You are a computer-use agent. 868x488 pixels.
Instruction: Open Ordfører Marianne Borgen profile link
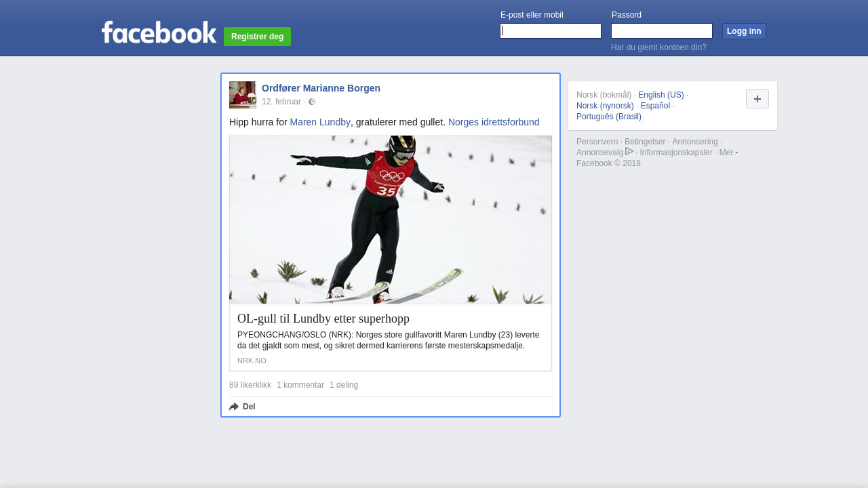click(321, 88)
